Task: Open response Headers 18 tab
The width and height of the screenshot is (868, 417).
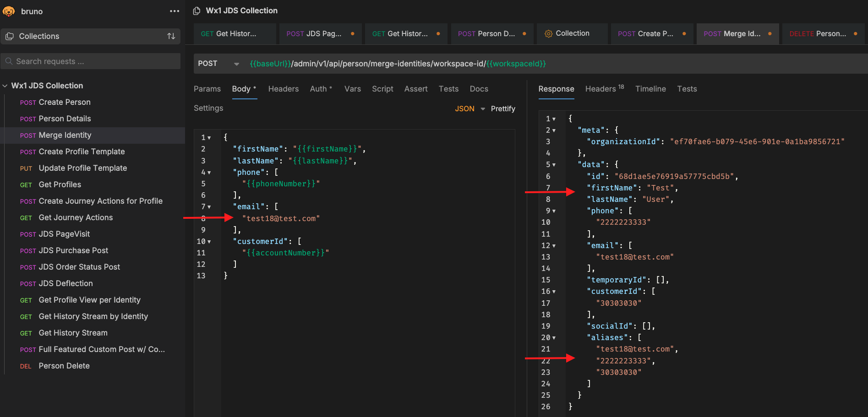Action: [605, 89]
